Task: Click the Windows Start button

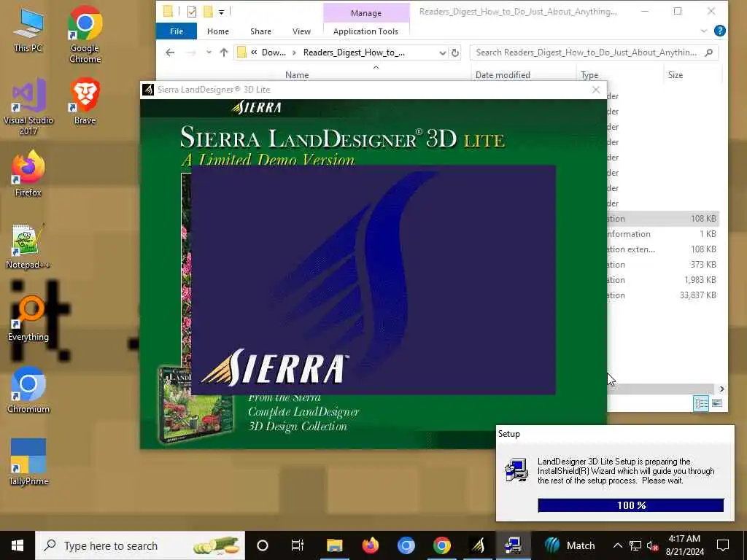Action: coord(18,545)
